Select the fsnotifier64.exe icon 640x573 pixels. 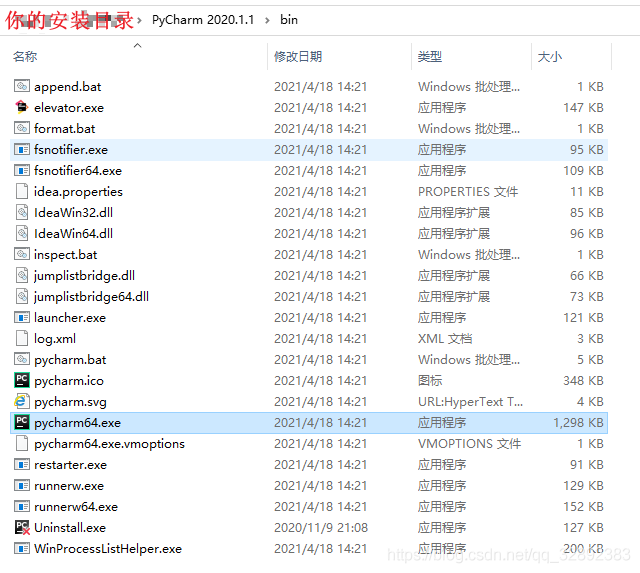[22, 170]
